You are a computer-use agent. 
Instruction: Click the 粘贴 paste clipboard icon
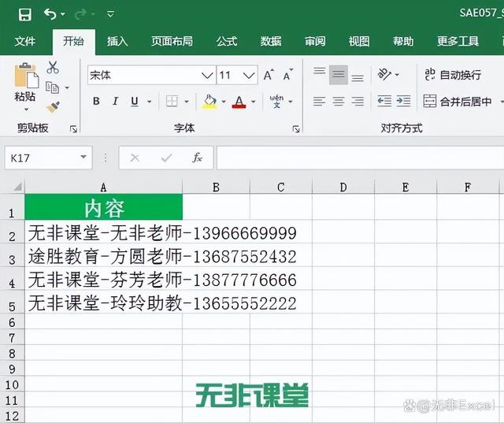(x=26, y=76)
